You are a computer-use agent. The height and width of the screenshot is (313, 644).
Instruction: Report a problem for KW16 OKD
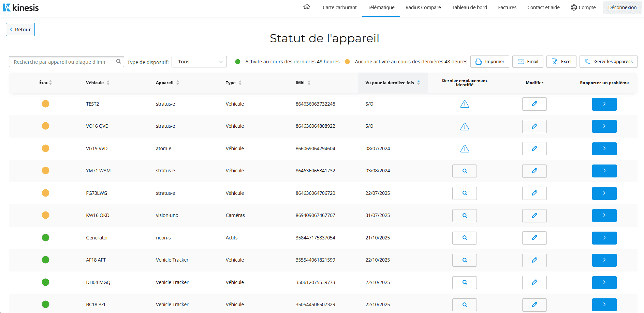(x=604, y=216)
